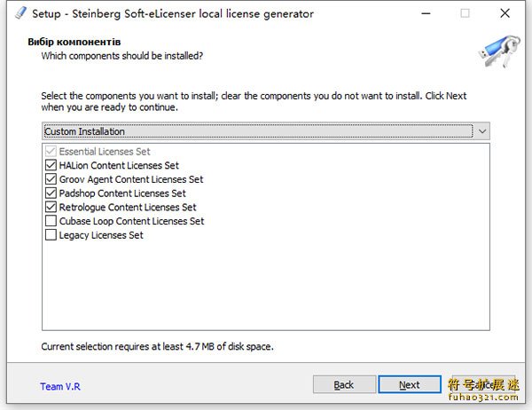The height and width of the screenshot is (410, 532).
Task: Uncheck HALion Content Licenses Set
Action: pyautogui.click(x=51, y=165)
